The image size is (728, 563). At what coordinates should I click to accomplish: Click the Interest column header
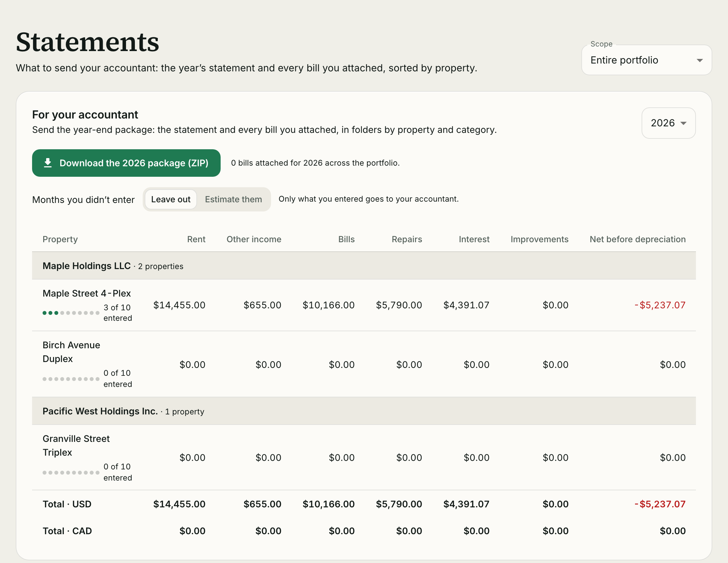(x=474, y=239)
